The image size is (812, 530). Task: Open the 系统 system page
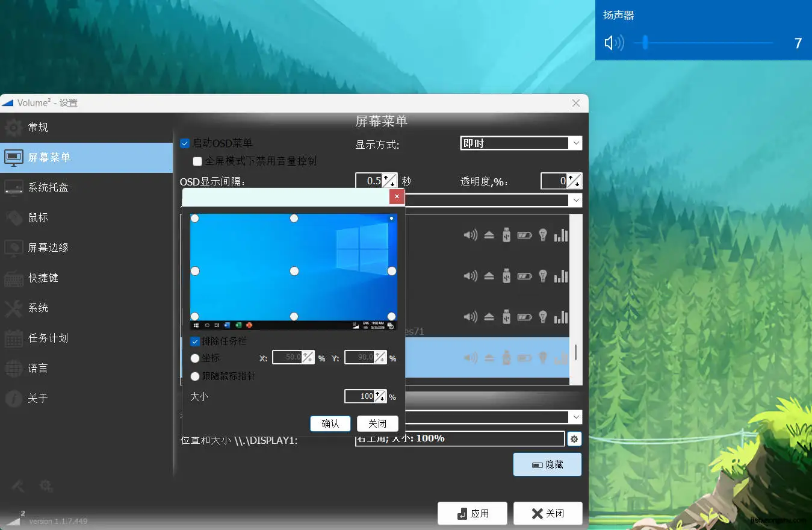[86, 308]
